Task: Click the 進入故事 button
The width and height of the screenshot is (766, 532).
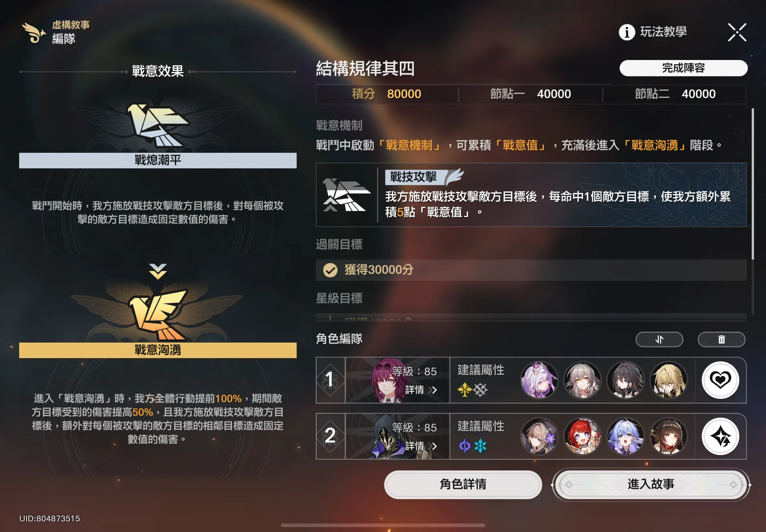Action: point(651,484)
